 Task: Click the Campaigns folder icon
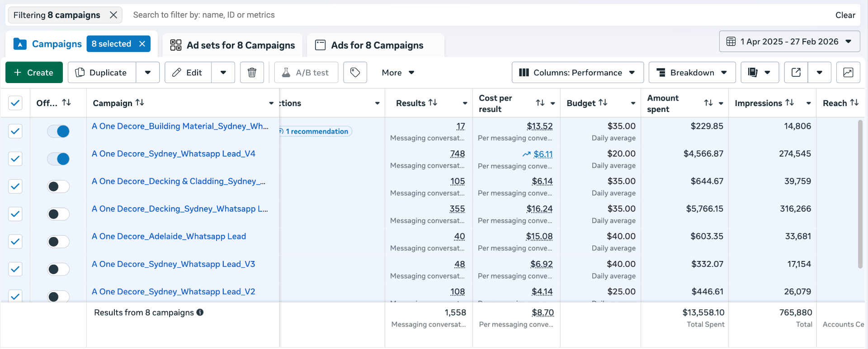click(x=20, y=44)
